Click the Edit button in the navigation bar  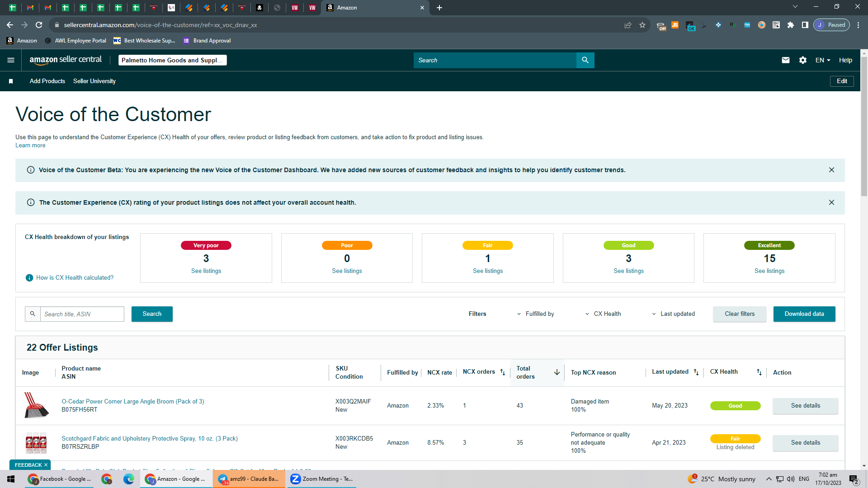click(x=842, y=81)
